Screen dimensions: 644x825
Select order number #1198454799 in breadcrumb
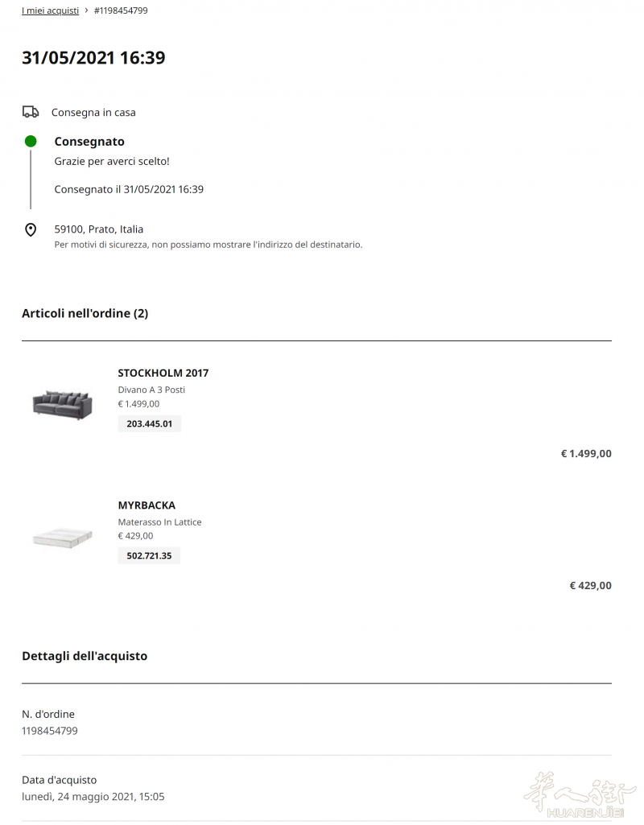[x=121, y=10]
